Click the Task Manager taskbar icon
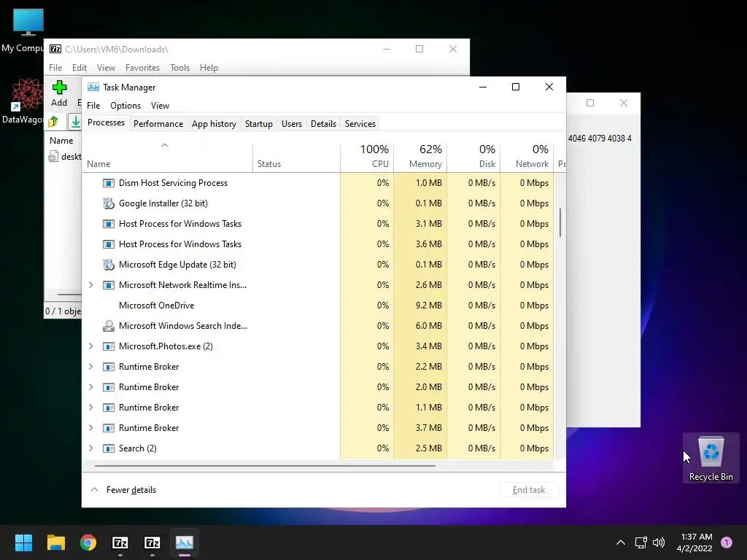Viewport: 747px width, 560px height. click(x=185, y=542)
